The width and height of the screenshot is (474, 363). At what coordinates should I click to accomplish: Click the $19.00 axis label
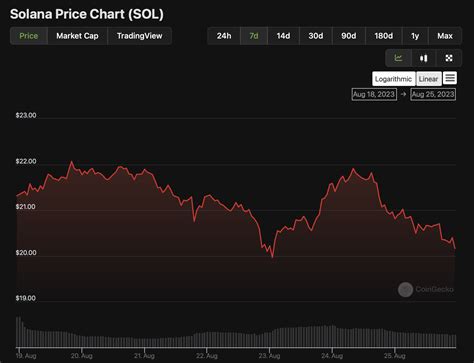point(26,298)
